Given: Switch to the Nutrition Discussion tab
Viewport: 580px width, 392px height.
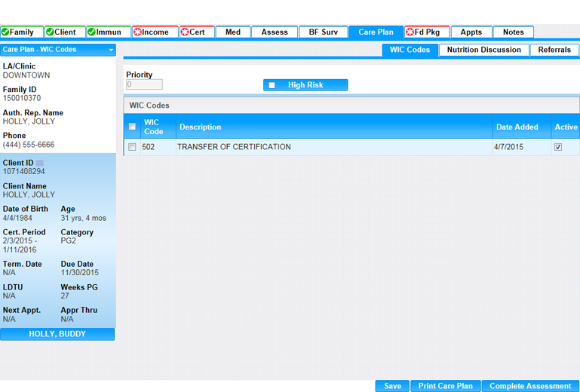Looking at the screenshot, I should click(x=483, y=50).
